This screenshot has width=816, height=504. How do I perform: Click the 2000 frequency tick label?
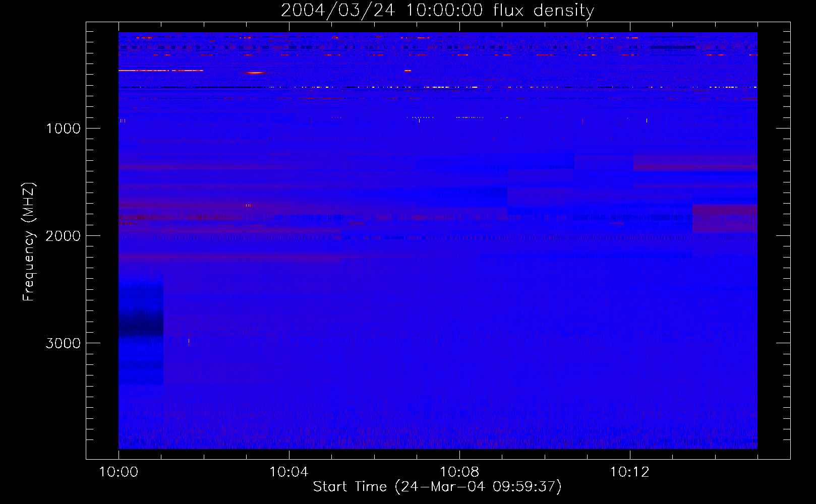[x=63, y=236]
